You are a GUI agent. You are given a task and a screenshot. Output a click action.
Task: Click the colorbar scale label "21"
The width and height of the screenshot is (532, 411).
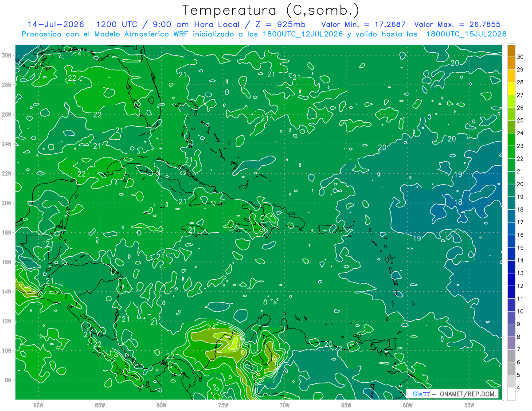click(520, 171)
